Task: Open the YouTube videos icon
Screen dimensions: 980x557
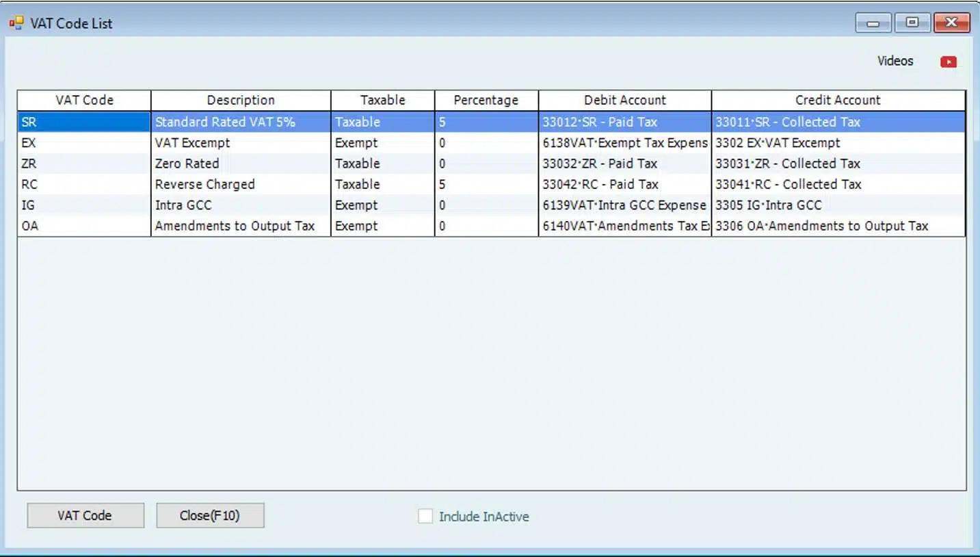Action: click(948, 62)
